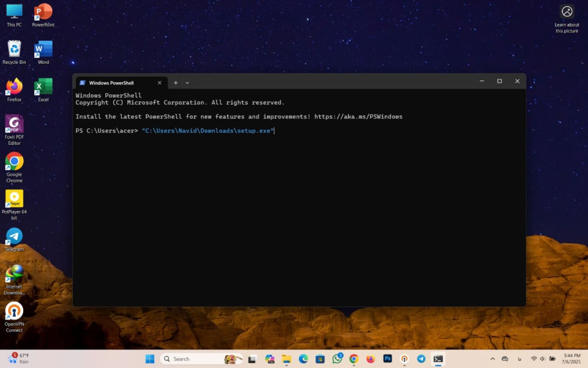The image size is (588, 368).
Task: Click the aka.ms/PSWindows link in the terminal
Action: tap(358, 117)
